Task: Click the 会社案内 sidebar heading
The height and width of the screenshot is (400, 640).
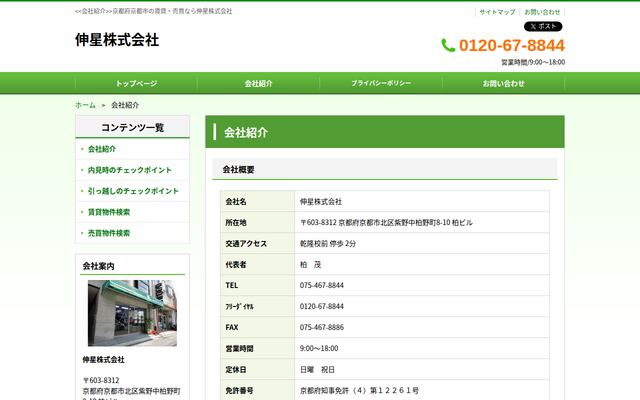Action: 98,266
